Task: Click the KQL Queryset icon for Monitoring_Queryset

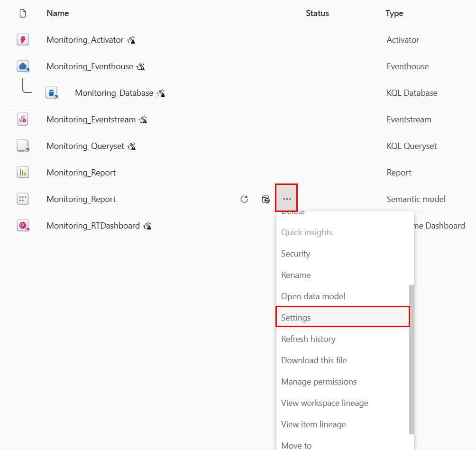Action: coord(22,146)
